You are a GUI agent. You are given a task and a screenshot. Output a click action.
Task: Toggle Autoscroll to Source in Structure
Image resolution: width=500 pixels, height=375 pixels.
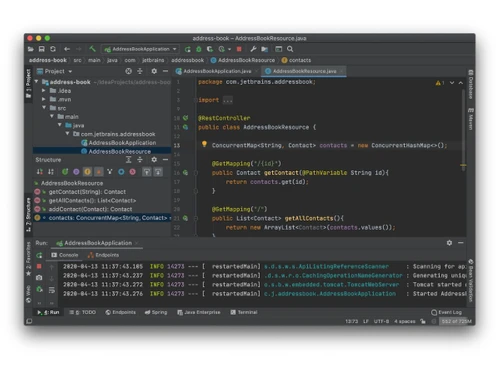(x=147, y=172)
